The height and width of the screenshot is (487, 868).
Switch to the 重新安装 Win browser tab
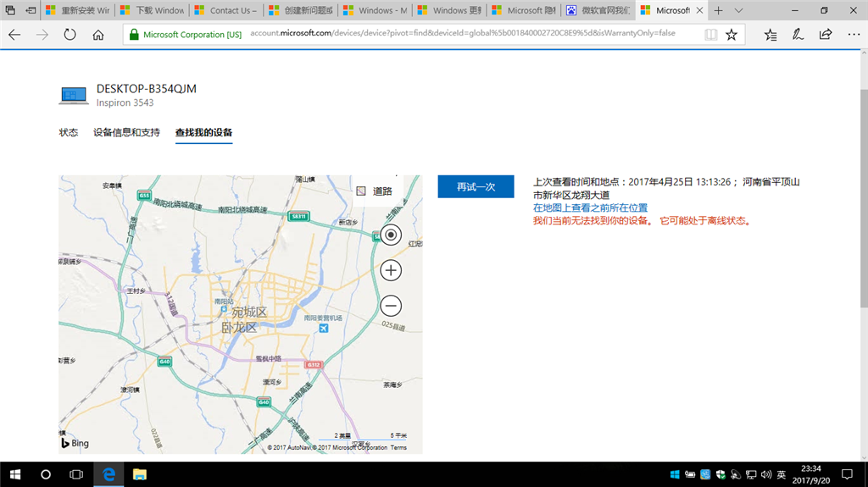coord(77,10)
